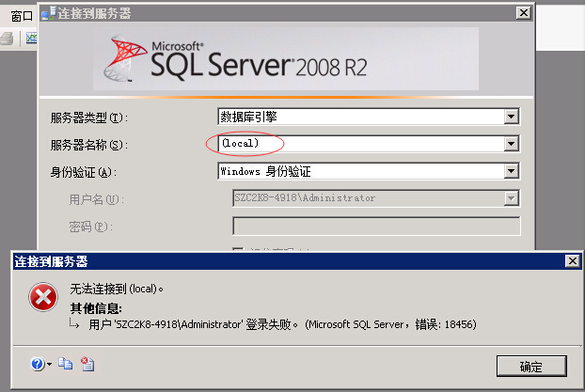Close the 连接到服务器 login dialog
Viewport: 585px width, 392px height.
tap(522, 12)
